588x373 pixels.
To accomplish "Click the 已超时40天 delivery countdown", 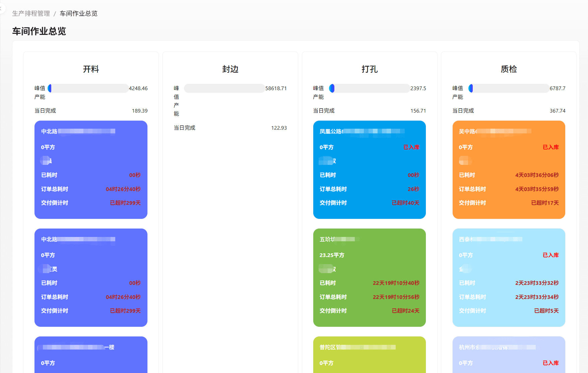I will click(x=406, y=203).
